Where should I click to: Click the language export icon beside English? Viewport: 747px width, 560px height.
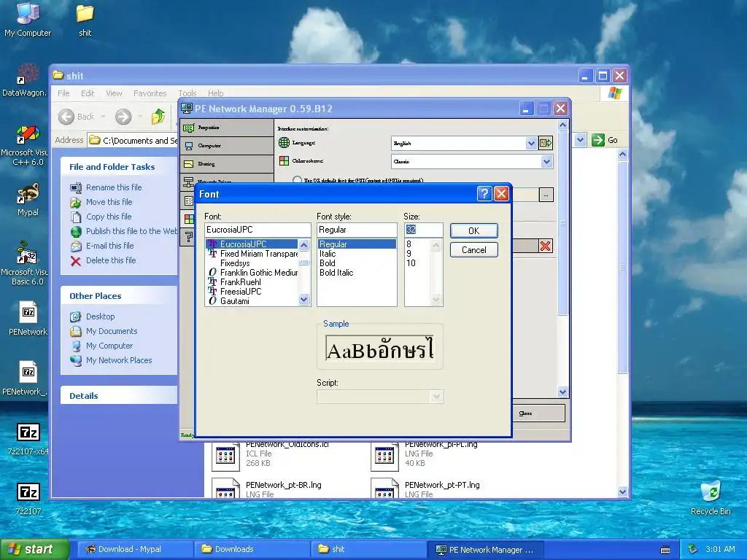[546, 143]
